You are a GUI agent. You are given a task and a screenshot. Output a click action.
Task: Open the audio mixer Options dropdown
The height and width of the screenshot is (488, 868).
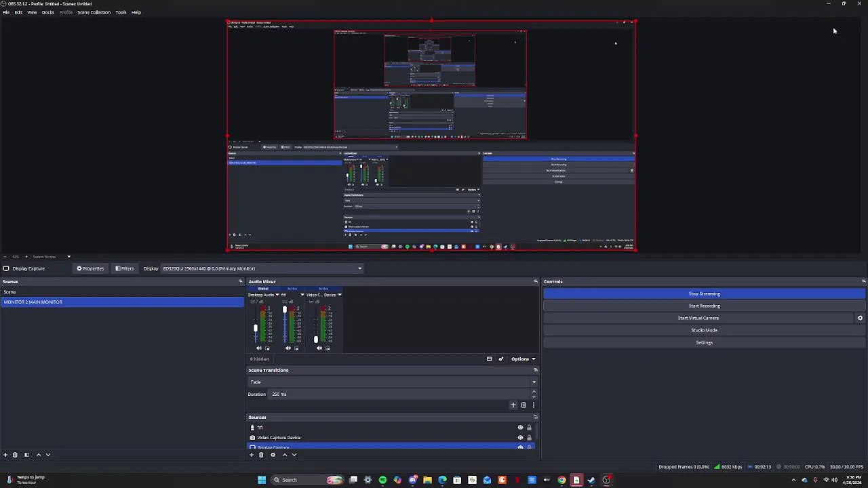(523, 359)
